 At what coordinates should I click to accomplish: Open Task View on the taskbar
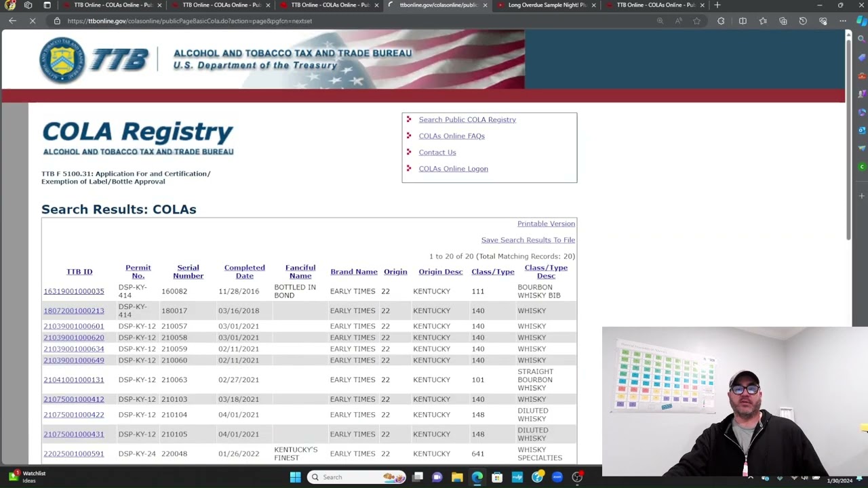tap(418, 477)
